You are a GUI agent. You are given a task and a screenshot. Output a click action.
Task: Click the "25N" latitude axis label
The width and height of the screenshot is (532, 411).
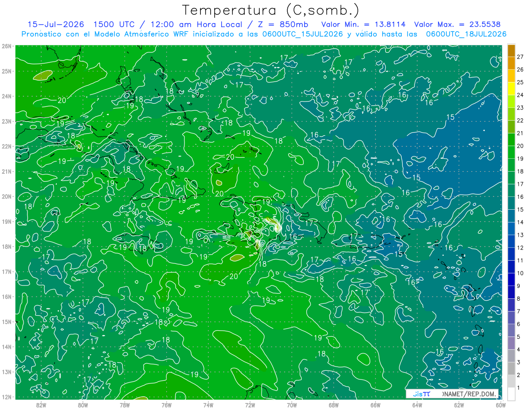pos(7,71)
